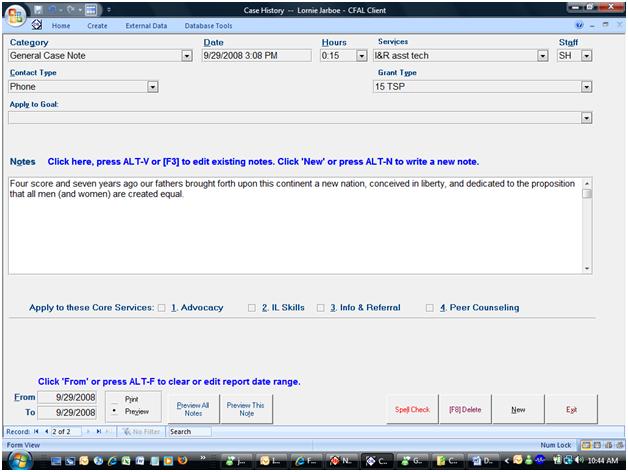Click the Preview This Note button
Screen dimensions: 628x472
coord(246,409)
